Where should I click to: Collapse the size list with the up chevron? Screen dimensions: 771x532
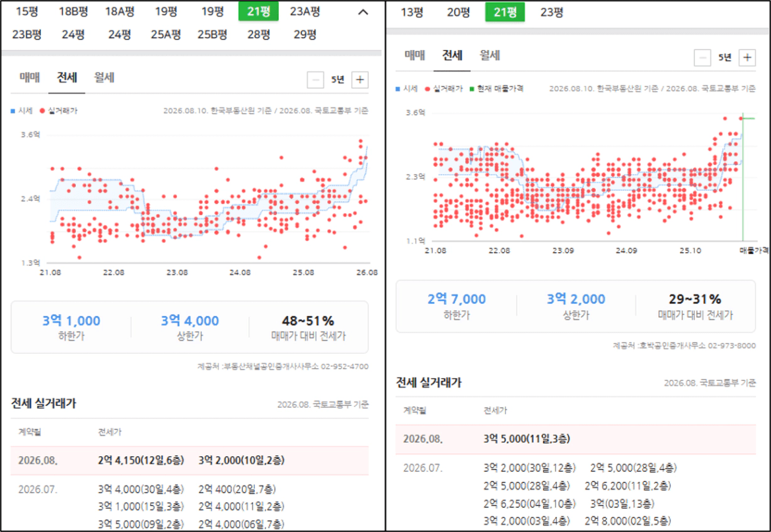tap(363, 13)
